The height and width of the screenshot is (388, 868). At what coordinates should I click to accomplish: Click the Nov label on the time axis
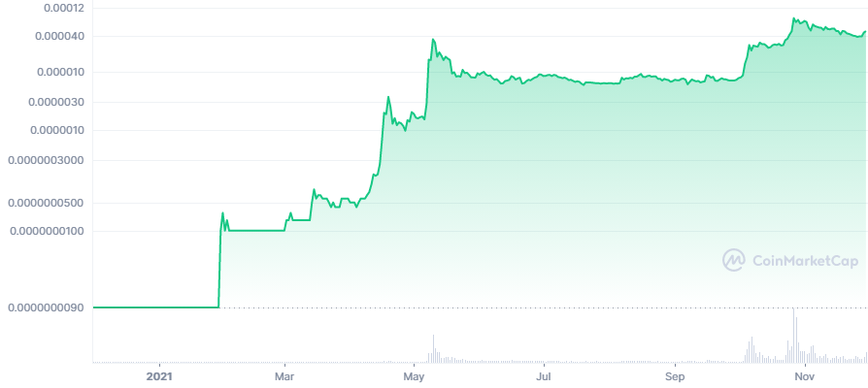tap(803, 375)
